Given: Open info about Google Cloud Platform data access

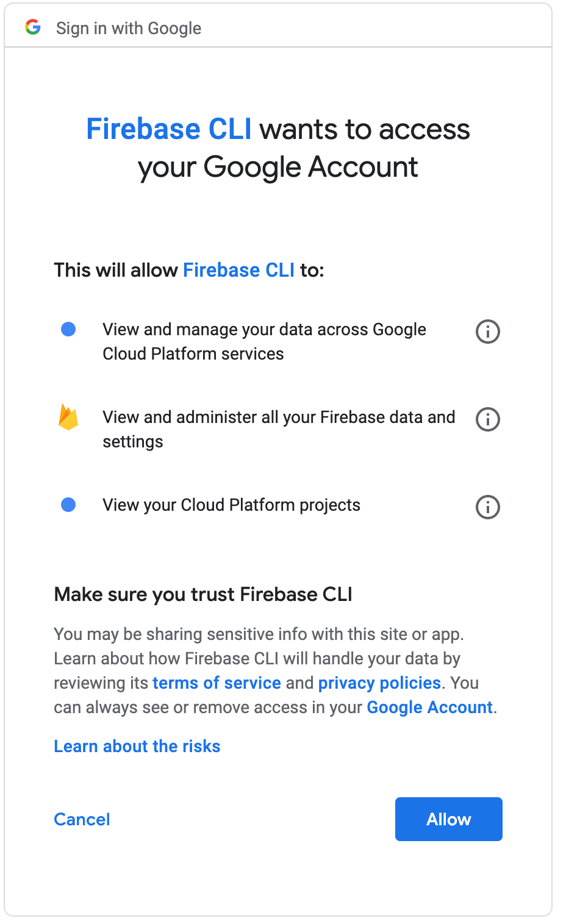Looking at the screenshot, I should point(487,332).
